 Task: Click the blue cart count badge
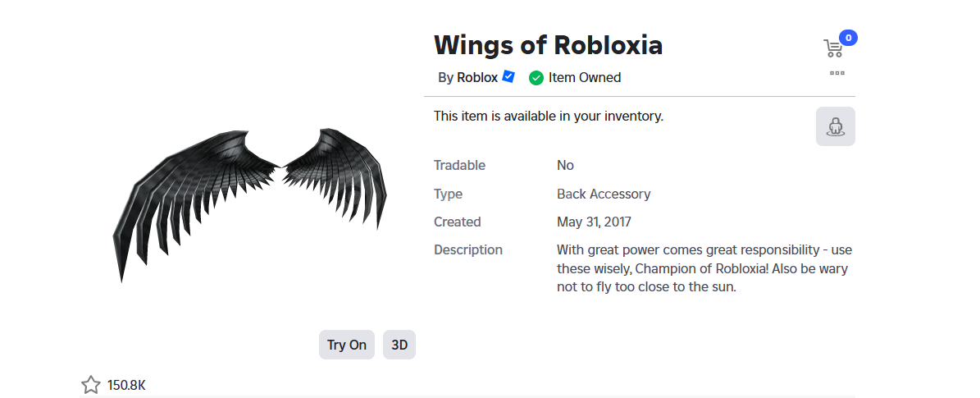pyautogui.click(x=848, y=38)
